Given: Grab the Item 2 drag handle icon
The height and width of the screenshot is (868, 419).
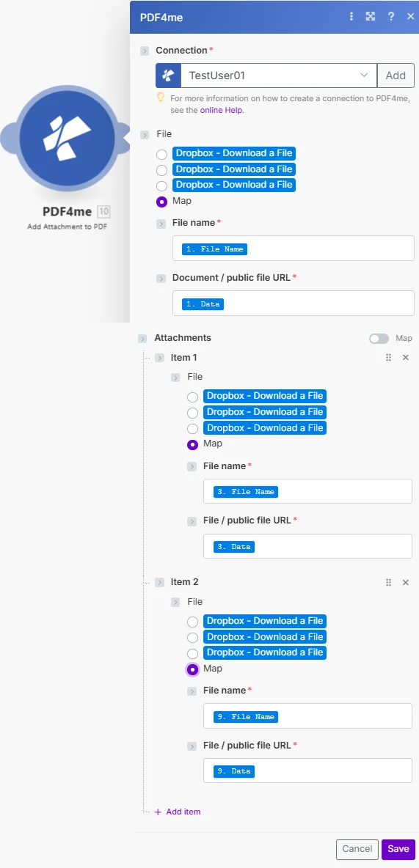Looking at the screenshot, I should (x=388, y=582).
